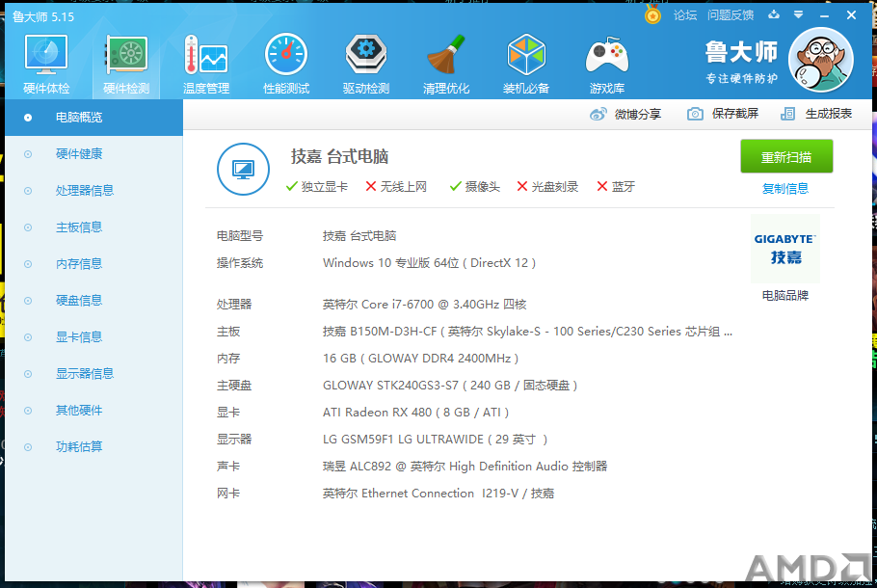
Task: Click the green 重新扫描 rescan button
Action: 786,157
